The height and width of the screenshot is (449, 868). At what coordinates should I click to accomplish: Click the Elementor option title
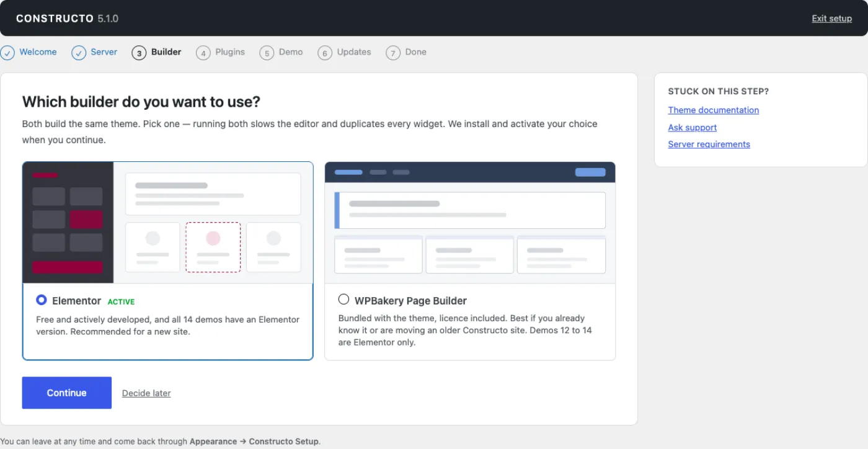tap(76, 301)
